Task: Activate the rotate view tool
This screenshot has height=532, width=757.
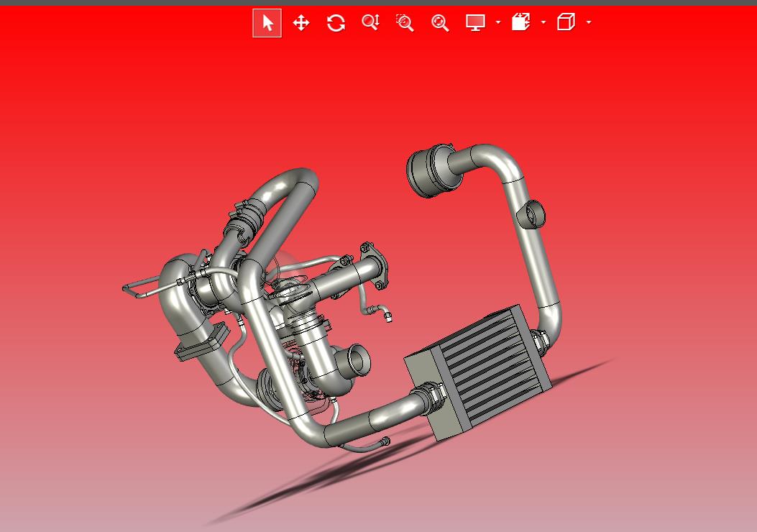Action: pyautogui.click(x=336, y=23)
